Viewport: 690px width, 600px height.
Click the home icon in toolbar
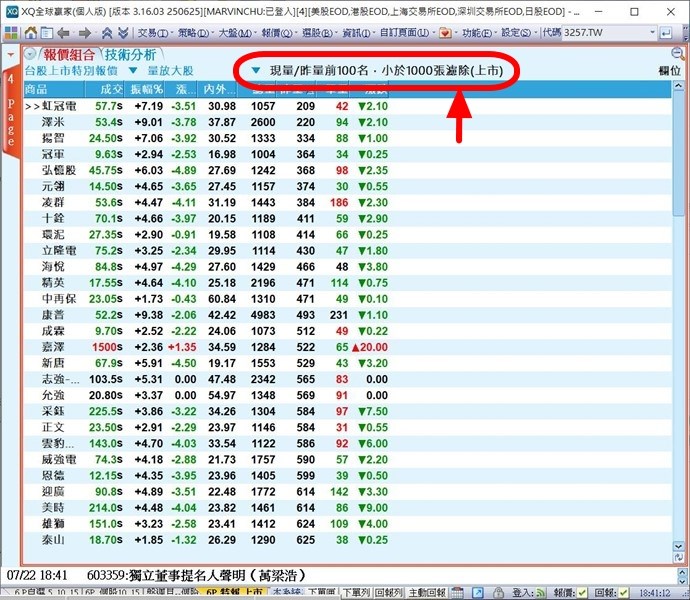30,32
